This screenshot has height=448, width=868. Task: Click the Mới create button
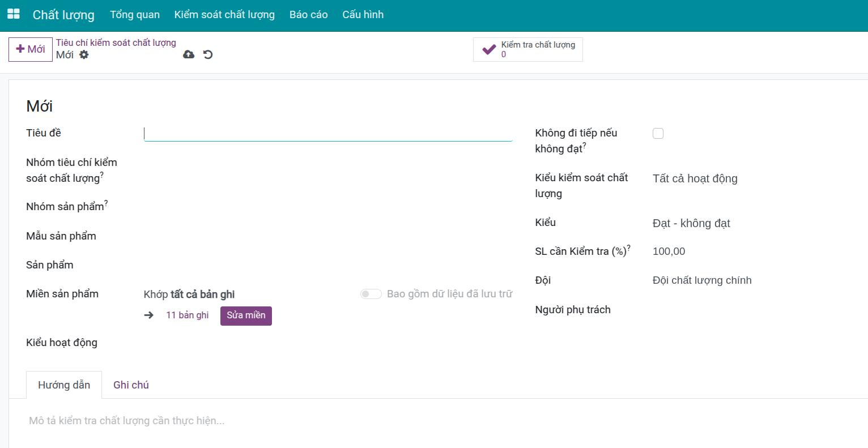tap(31, 49)
